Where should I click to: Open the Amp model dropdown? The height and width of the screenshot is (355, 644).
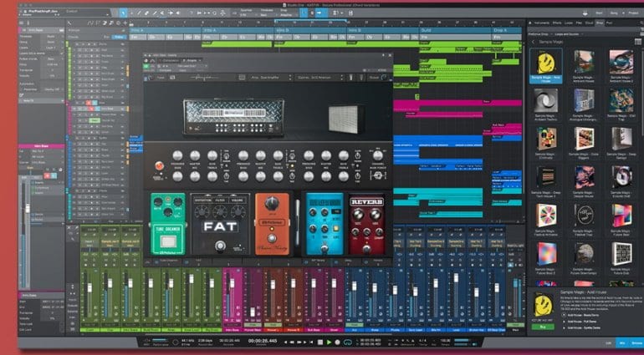click(x=271, y=77)
